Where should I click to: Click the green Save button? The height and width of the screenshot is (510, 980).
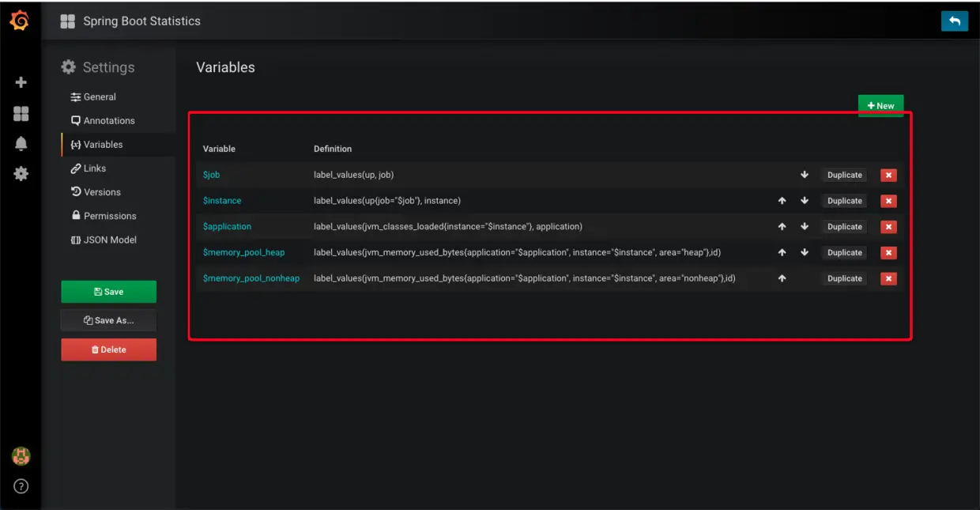109,292
